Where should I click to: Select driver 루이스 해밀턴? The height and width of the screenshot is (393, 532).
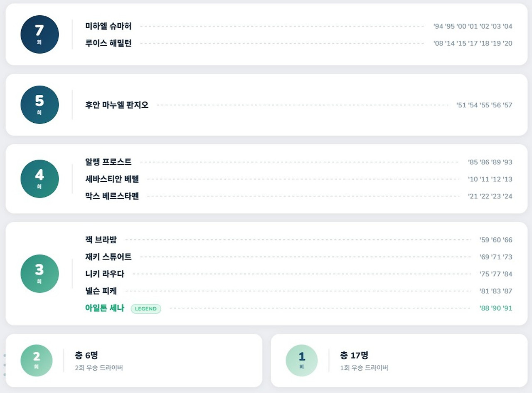coord(108,43)
